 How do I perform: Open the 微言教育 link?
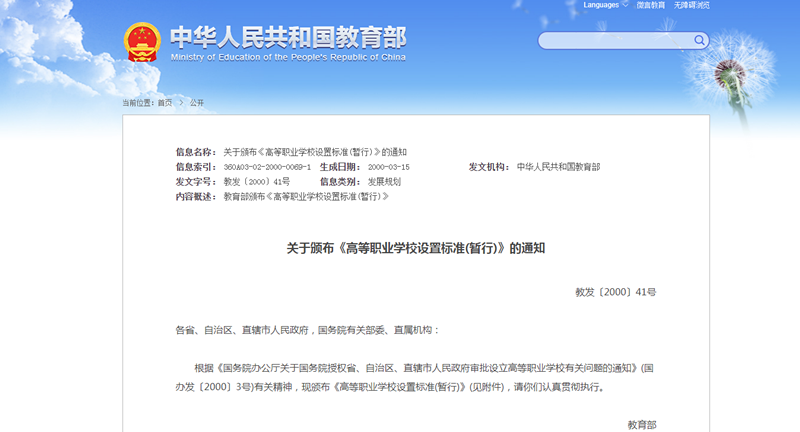(x=651, y=5)
